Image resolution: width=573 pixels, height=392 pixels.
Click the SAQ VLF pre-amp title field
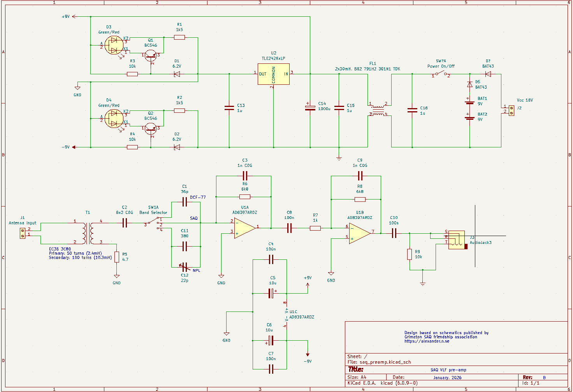pos(448,370)
